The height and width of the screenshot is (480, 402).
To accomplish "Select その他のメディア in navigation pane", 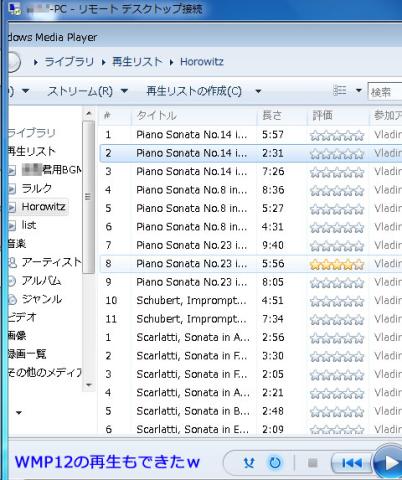I will [45, 372].
